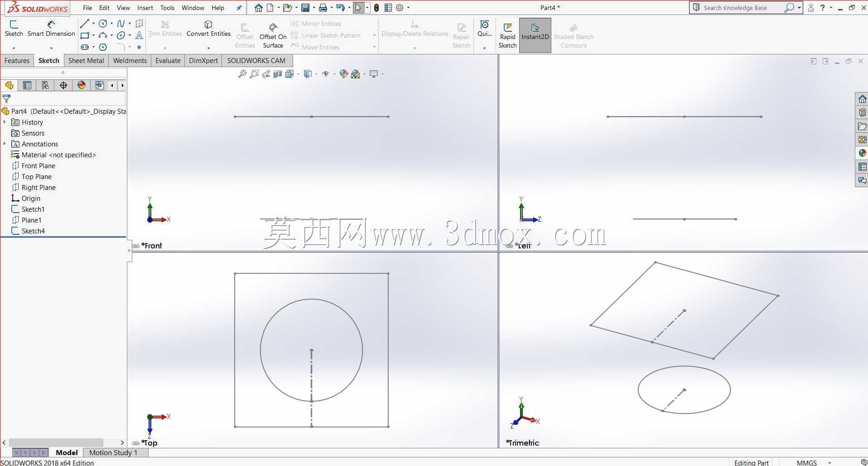Expand the Annotations tree node
868x466 pixels.
5,144
